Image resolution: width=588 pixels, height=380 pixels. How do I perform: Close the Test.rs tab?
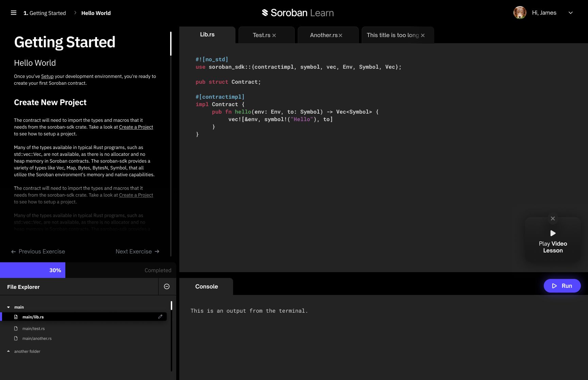274,35
